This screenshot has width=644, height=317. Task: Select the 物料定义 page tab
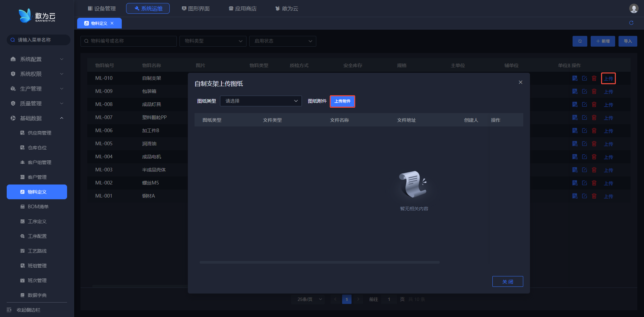click(99, 23)
